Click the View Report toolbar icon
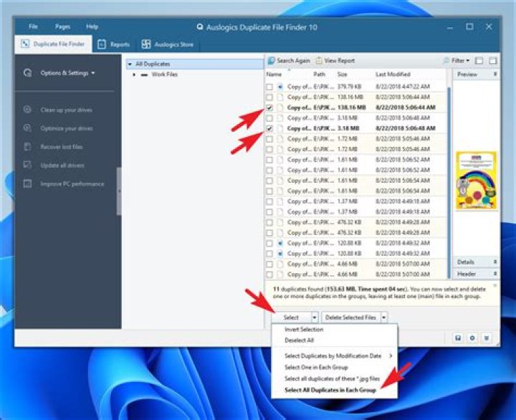 coord(319,61)
